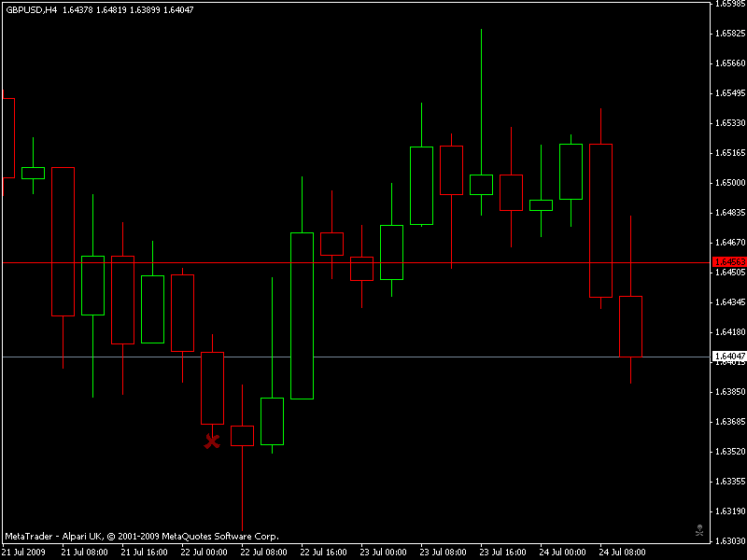
Task: Click the 1.63190 price scale label
Action: [x=730, y=511]
